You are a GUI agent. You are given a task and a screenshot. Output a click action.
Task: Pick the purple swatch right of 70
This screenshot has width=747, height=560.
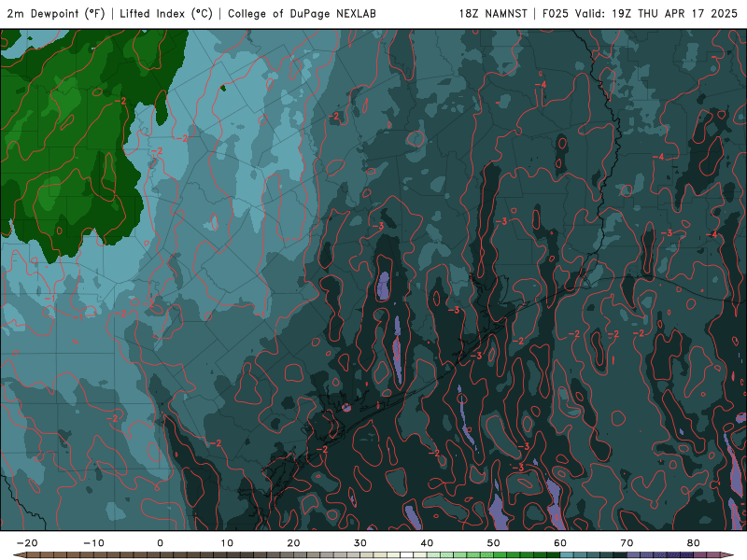633,554
